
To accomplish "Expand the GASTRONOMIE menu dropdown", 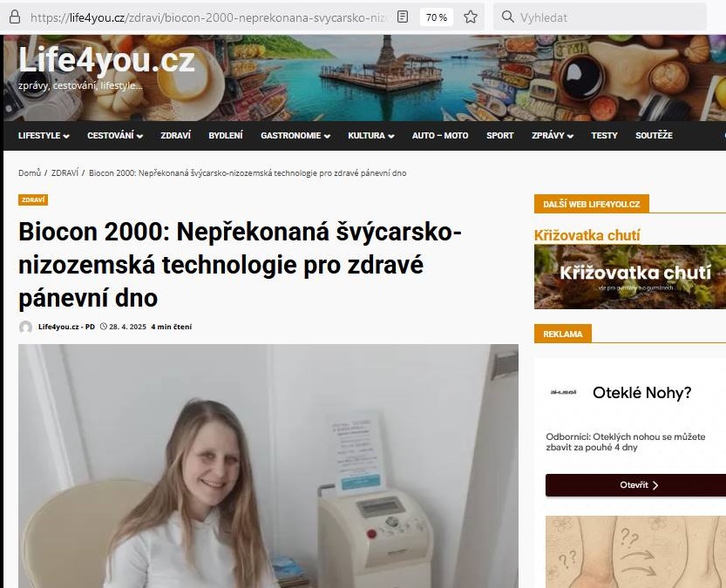I will point(295,136).
